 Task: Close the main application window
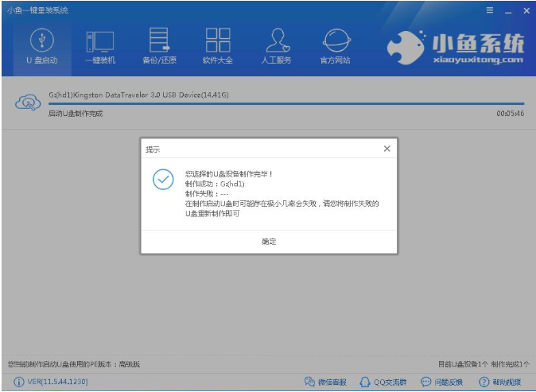point(526,11)
